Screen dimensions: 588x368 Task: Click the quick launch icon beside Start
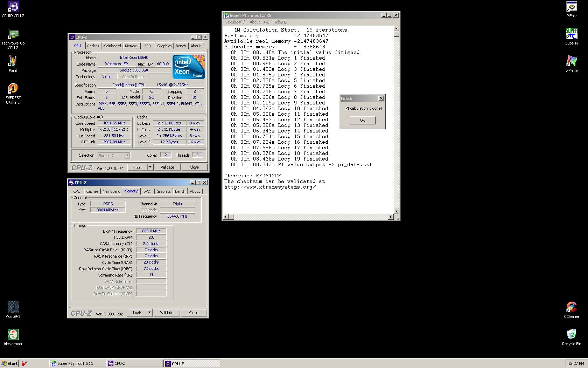(24, 363)
